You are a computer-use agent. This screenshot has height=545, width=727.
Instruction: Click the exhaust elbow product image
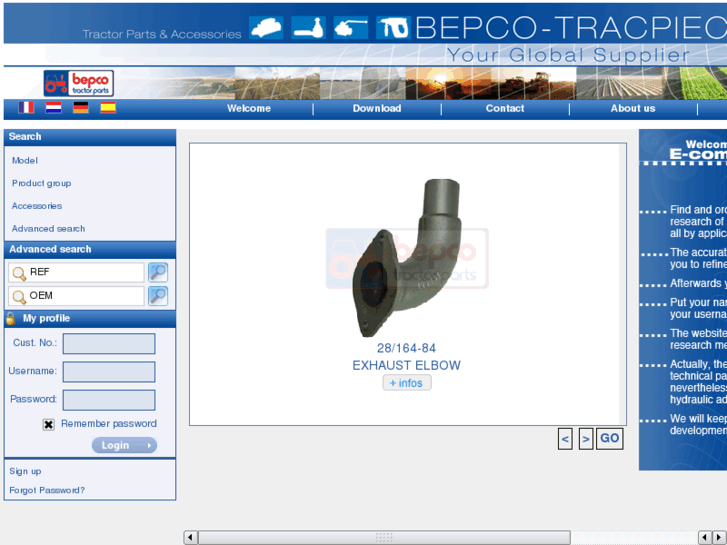click(x=407, y=257)
